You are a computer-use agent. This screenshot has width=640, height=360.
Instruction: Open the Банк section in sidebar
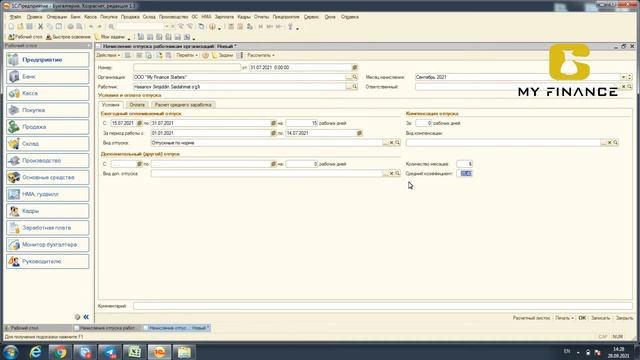pos(48,76)
